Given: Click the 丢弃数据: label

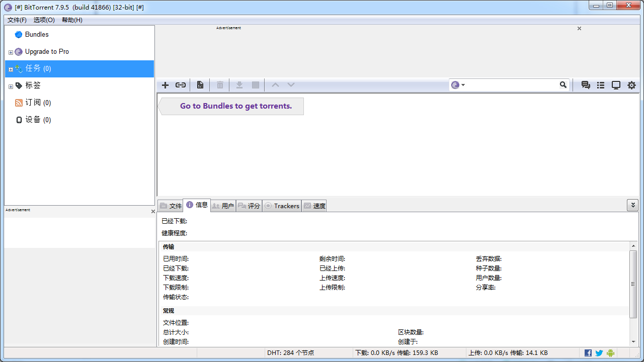Looking at the screenshot, I should point(489,259).
